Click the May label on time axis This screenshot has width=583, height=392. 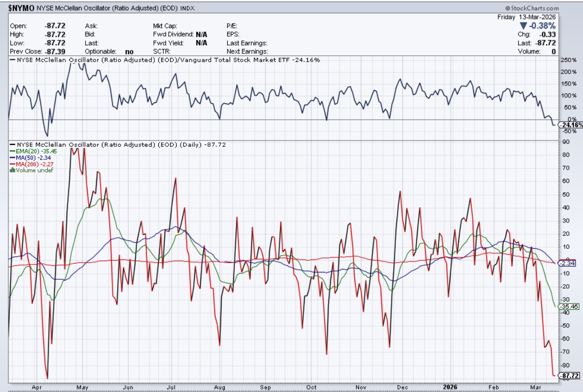tap(83, 387)
